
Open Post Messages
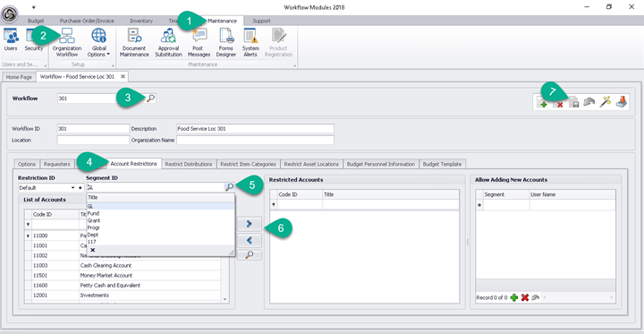tap(199, 42)
